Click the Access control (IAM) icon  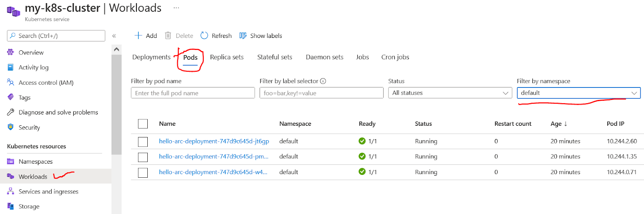coord(10,82)
